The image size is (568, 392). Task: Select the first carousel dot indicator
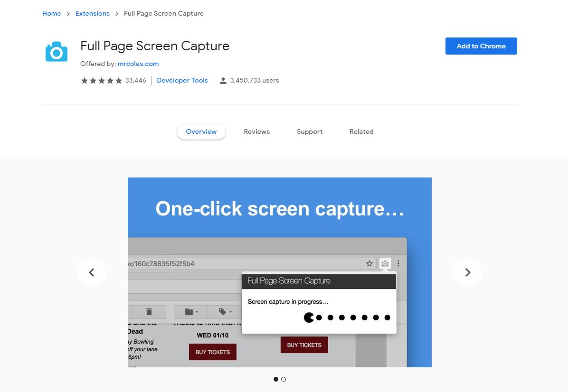click(x=275, y=379)
